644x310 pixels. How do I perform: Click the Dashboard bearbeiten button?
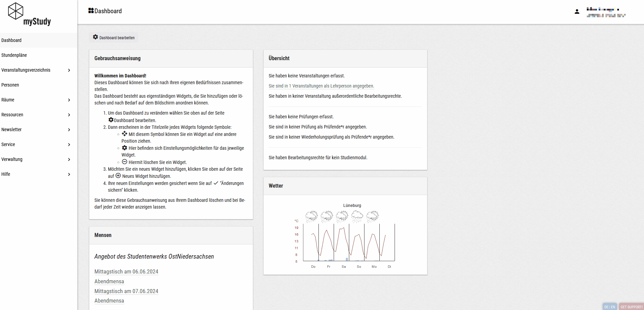coord(114,38)
